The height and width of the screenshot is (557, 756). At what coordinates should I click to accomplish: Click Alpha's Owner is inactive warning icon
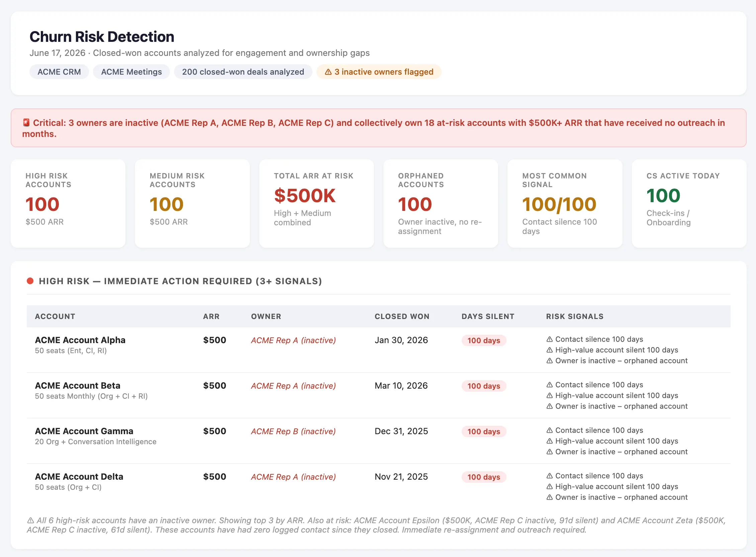coord(550,361)
